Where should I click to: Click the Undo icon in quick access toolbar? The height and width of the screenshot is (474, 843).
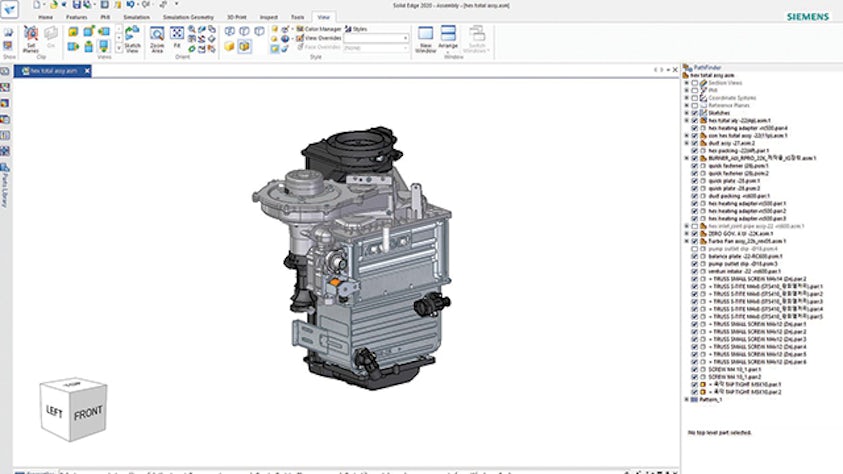(130, 5)
